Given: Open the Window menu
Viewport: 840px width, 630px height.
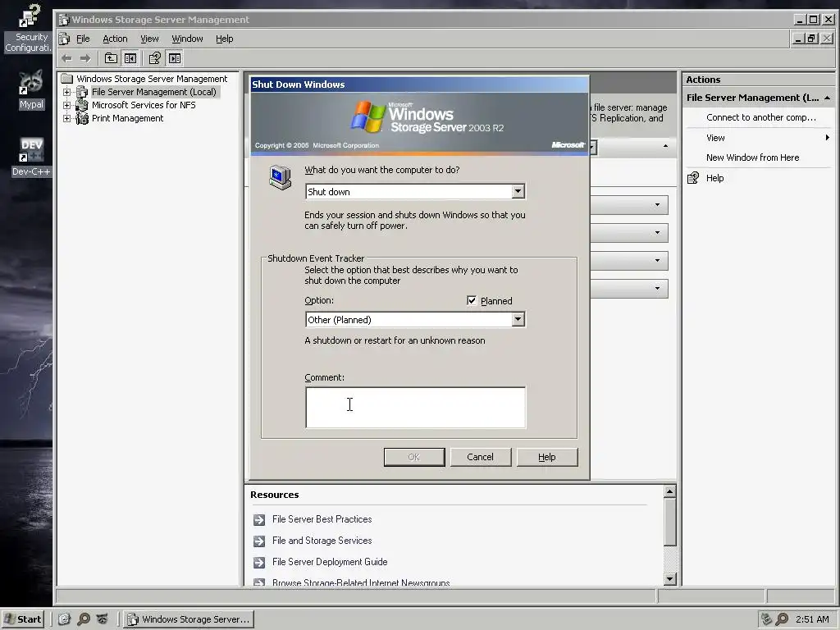Looking at the screenshot, I should pyautogui.click(x=187, y=39).
